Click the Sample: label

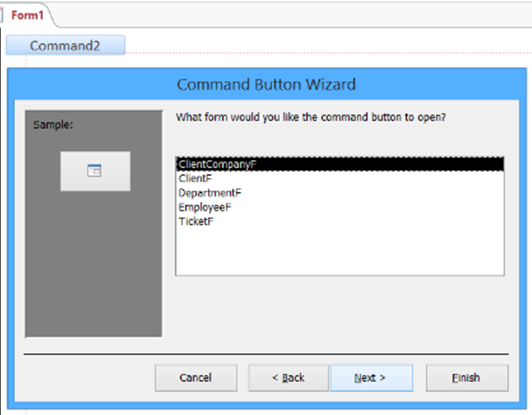[x=53, y=125]
